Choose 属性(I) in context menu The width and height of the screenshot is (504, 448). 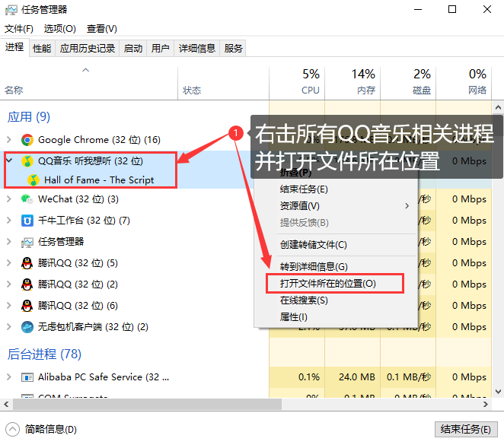[x=336, y=317]
